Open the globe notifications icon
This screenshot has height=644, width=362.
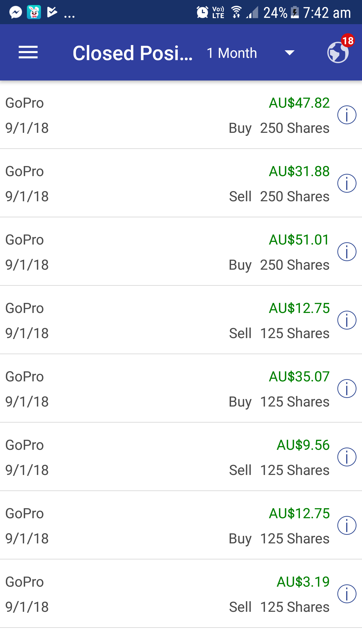pyautogui.click(x=338, y=53)
